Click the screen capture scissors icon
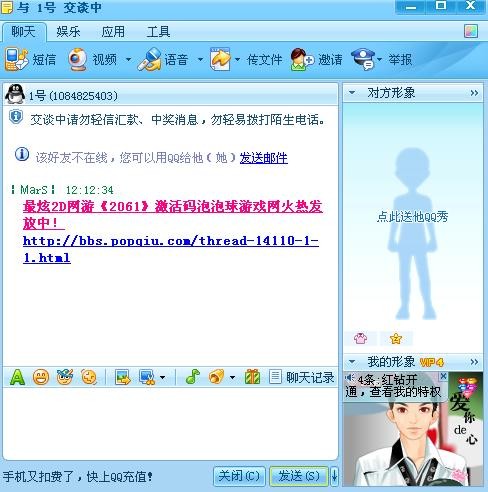This screenshot has height=492, width=488. click(147, 377)
